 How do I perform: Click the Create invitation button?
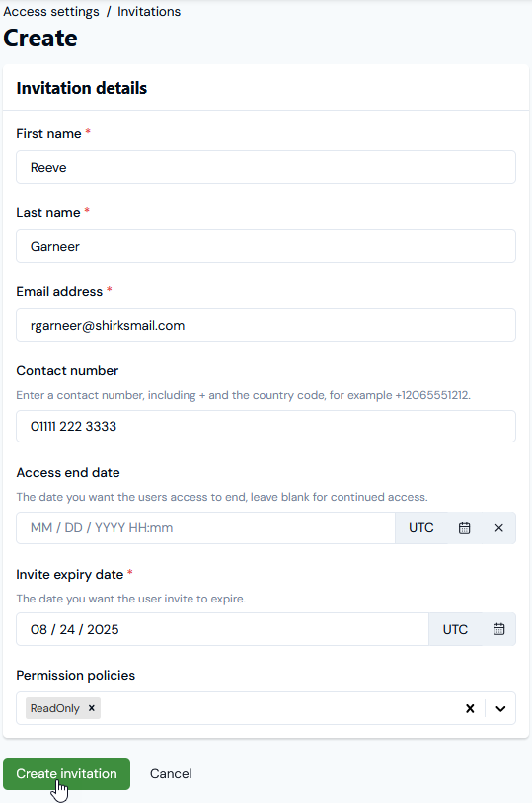coord(66,773)
